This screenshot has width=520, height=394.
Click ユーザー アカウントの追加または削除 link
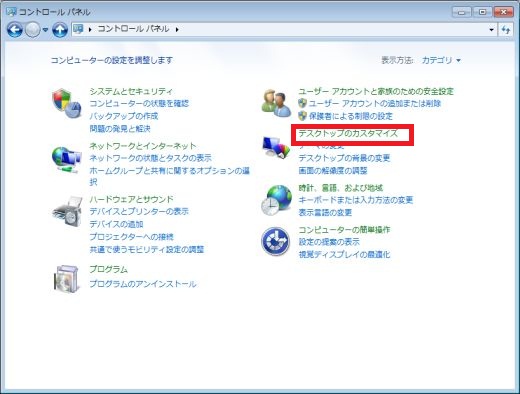click(x=375, y=103)
